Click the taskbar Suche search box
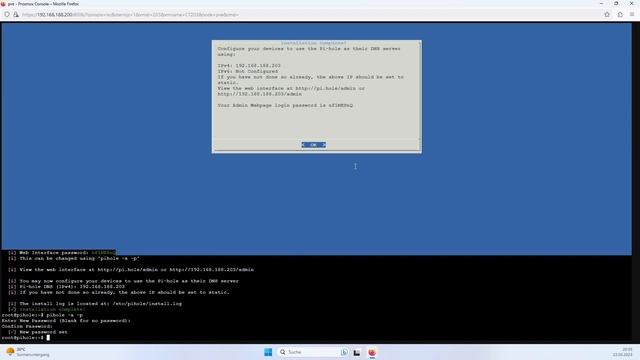The image size is (640, 360). tap(313, 352)
